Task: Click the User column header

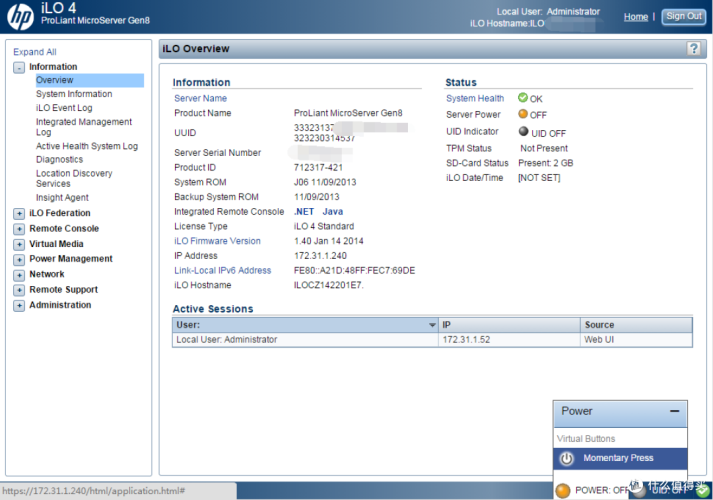Action: [305, 325]
